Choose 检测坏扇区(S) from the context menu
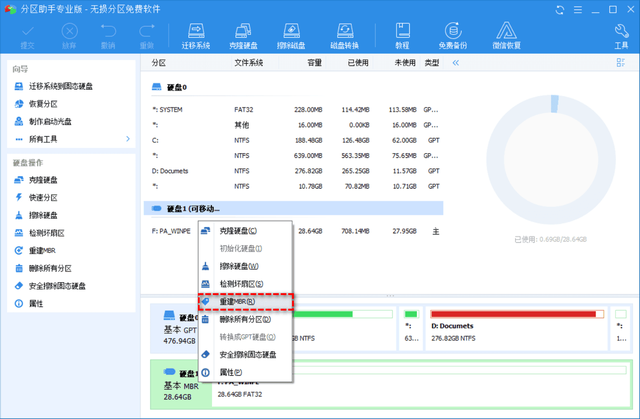 click(x=245, y=284)
